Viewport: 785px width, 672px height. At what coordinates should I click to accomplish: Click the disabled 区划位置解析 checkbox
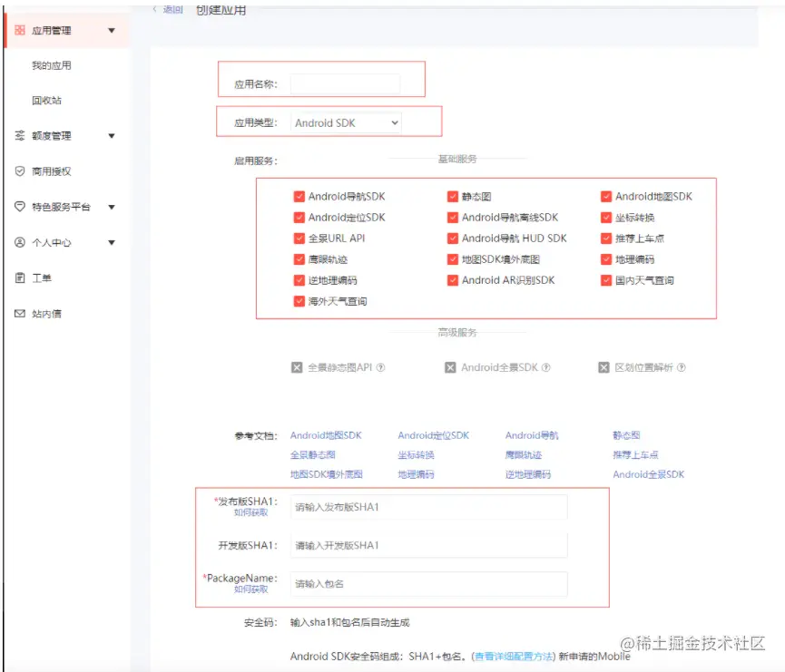pos(603,368)
